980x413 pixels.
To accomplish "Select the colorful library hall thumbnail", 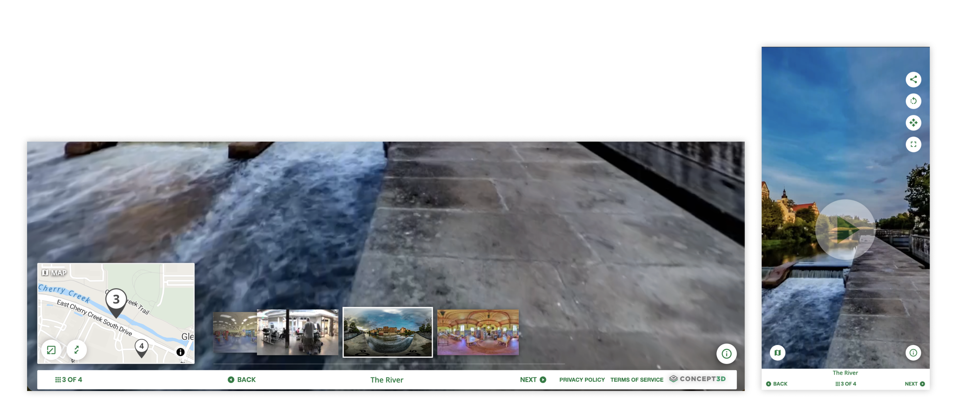I will tap(478, 332).
